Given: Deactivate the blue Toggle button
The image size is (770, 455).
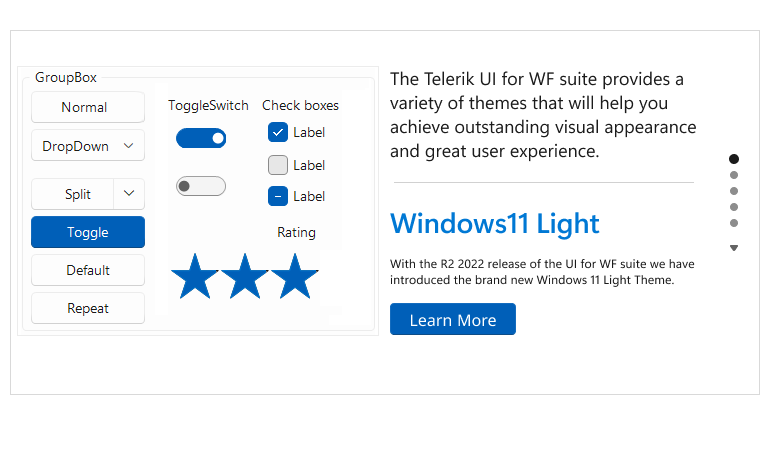Looking at the screenshot, I should click(x=88, y=232).
